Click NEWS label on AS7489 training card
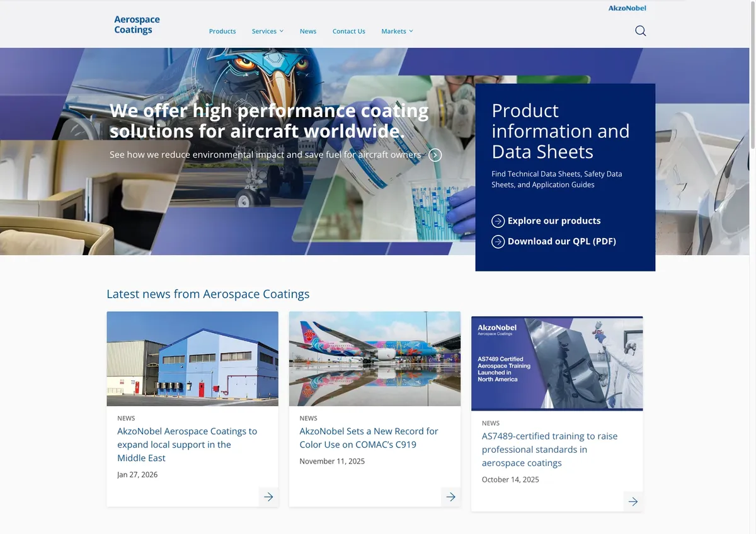 [x=491, y=423]
